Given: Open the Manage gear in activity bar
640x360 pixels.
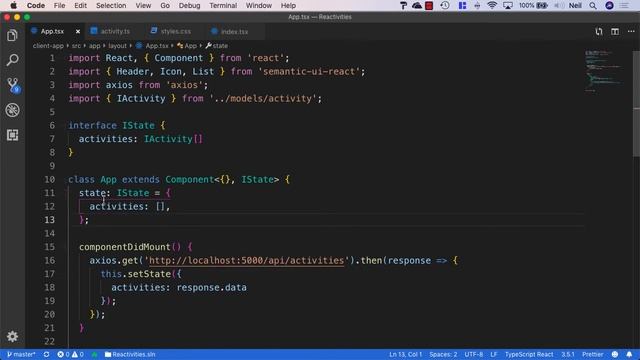Looking at the screenshot, I should [x=12, y=336].
